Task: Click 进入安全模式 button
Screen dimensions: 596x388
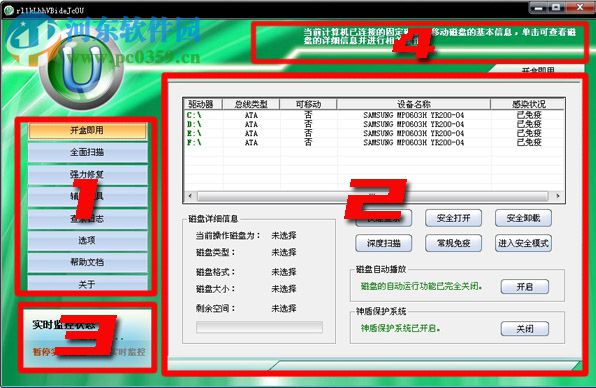Action: (523, 243)
